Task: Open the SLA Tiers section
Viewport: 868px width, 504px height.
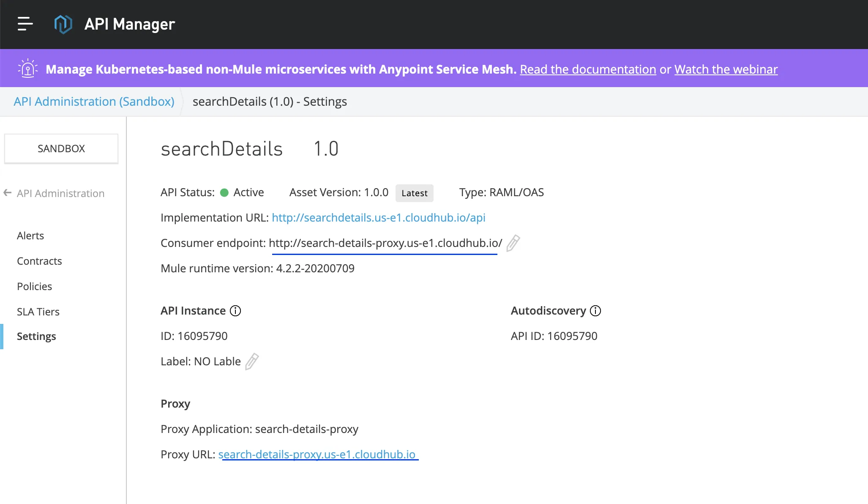Action: (x=38, y=312)
